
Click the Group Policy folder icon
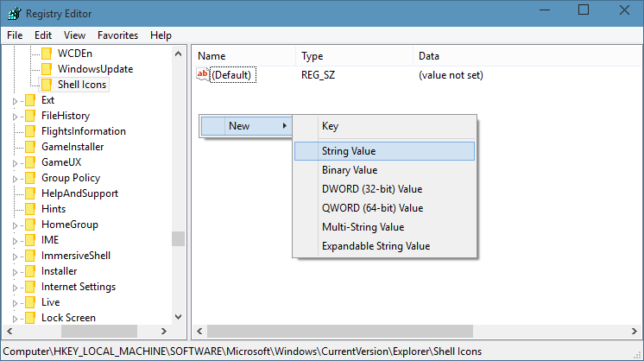tap(30, 178)
